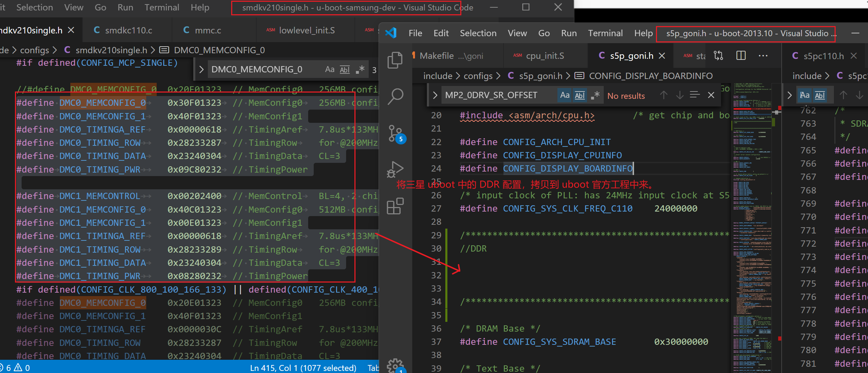Expand replace in DMC0_MEMCONFIG_0 find widget
The image size is (868, 373).
pos(201,69)
